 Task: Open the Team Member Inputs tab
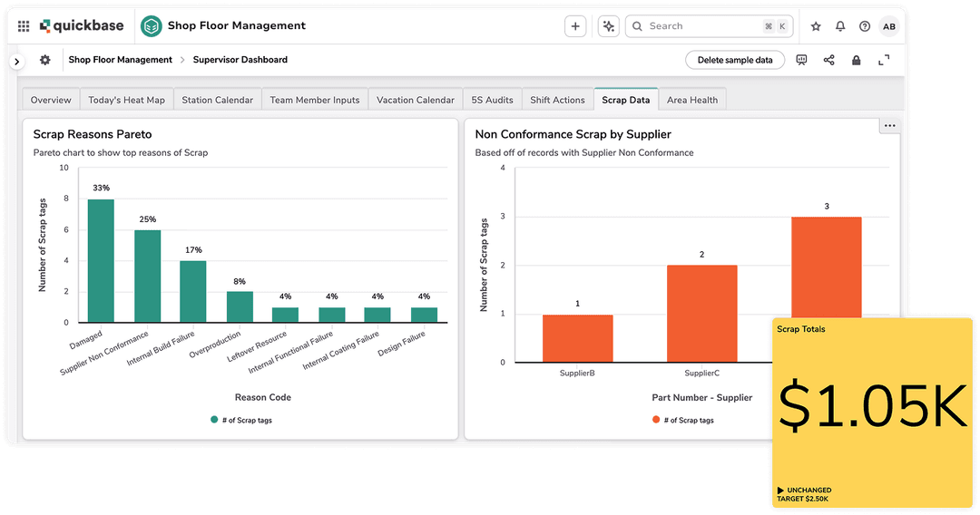click(x=315, y=100)
